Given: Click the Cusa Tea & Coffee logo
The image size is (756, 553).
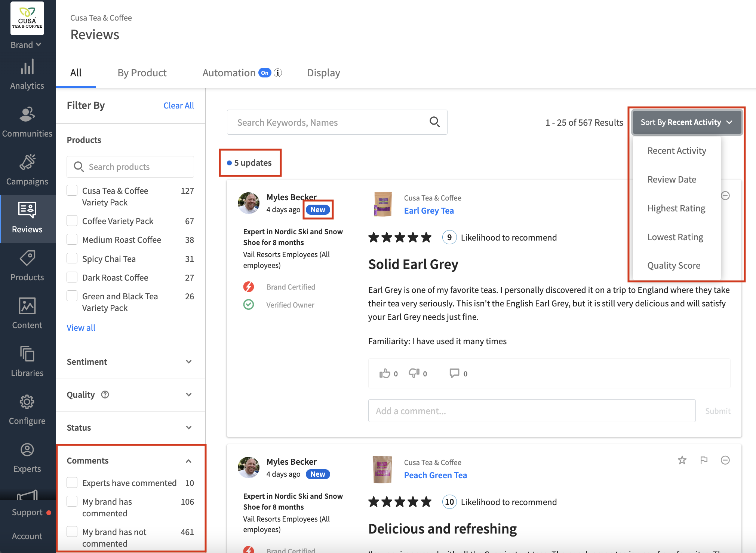Looking at the screenshot, I should pos(27,18).
